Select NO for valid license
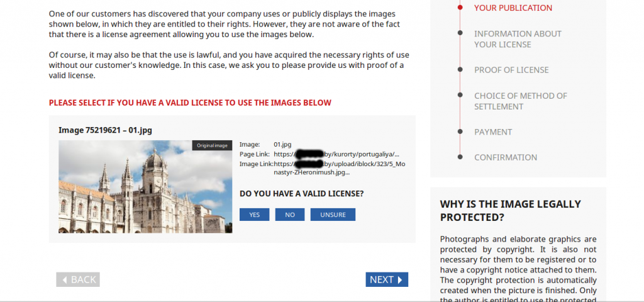 pyautogui.click(x=289, y=215)
